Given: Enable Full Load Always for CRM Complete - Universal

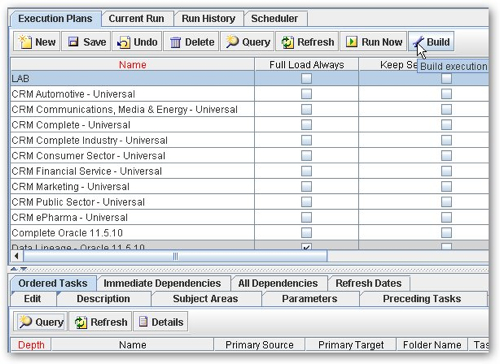Looking at the screenshot, I should (306, 125).
